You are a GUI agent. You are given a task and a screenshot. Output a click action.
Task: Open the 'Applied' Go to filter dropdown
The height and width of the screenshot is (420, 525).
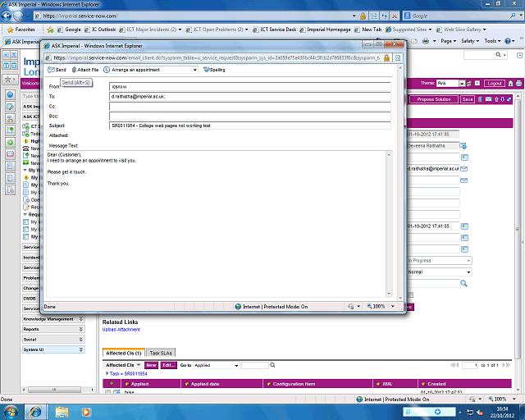[x=216, y=365]
